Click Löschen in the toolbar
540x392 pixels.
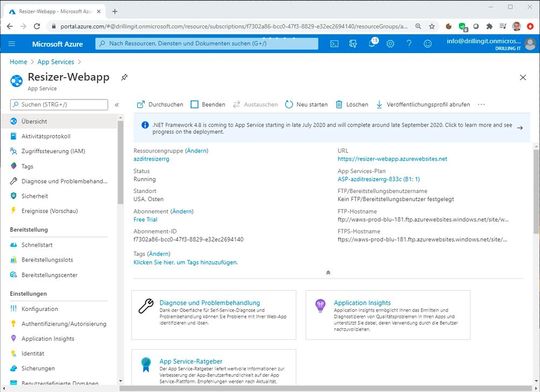point(352,104)
